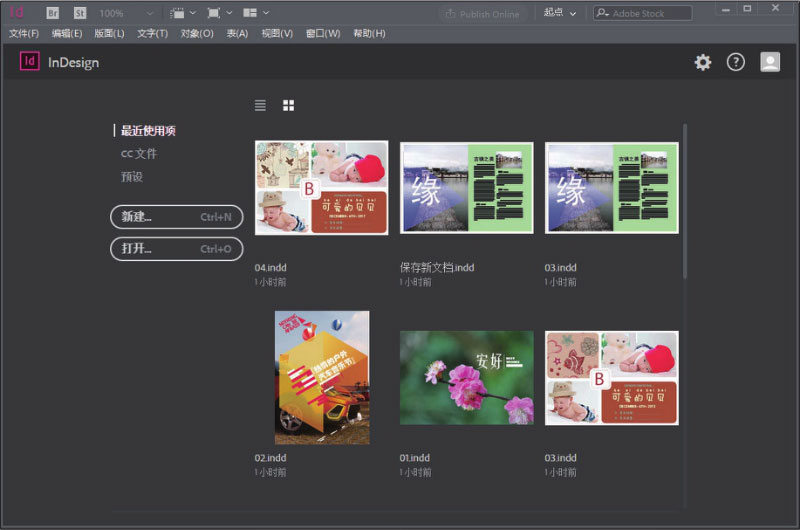This screenshot has height=530, width=800.
Task: Click the 新建... button
Action: (176, 217)
